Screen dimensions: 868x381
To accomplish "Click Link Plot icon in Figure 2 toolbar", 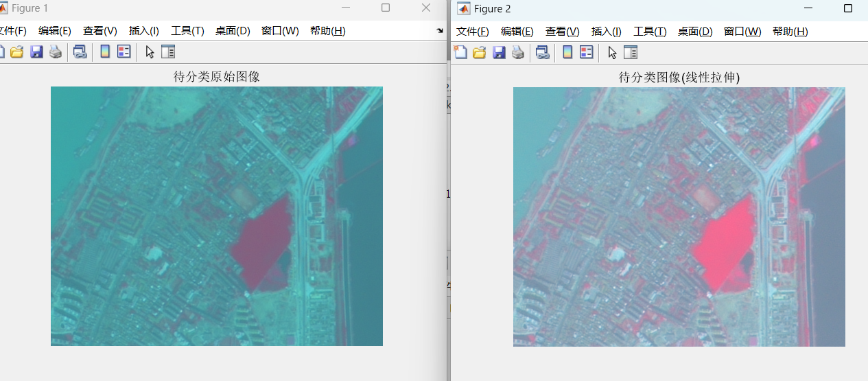I will point(542,52).
